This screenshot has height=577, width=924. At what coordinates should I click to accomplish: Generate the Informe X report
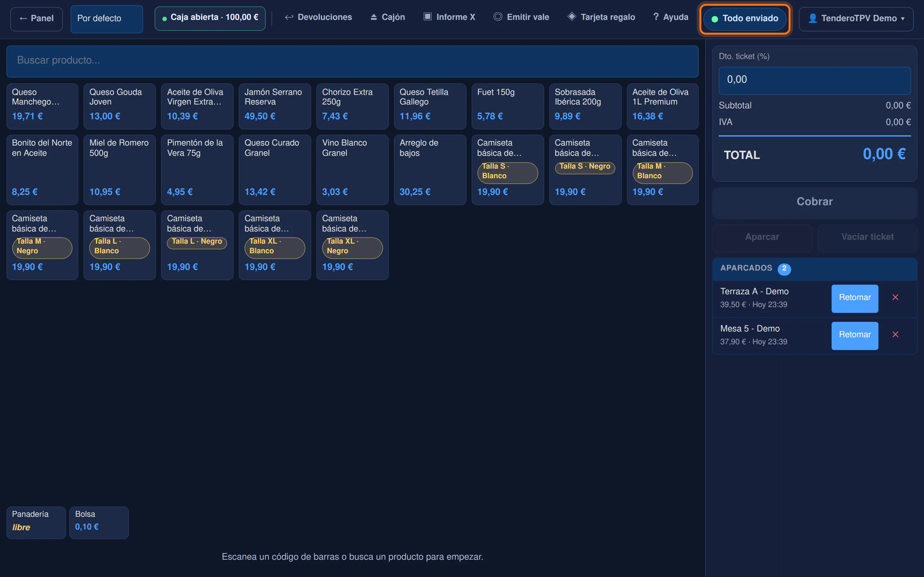449,17
